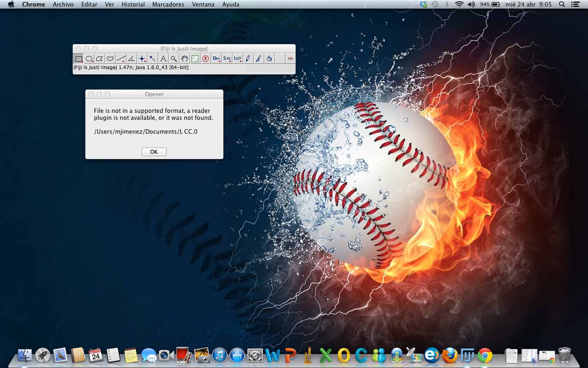Open Spotlight search in menu bar
The height and width of the screenshot is (368, 588).
point(562,4)
